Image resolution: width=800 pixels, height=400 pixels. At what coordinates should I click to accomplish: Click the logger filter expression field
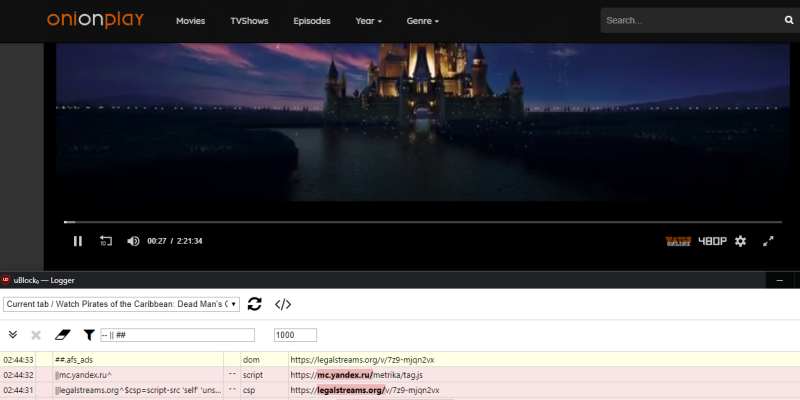pyautogui.click(x=177, y=335)
